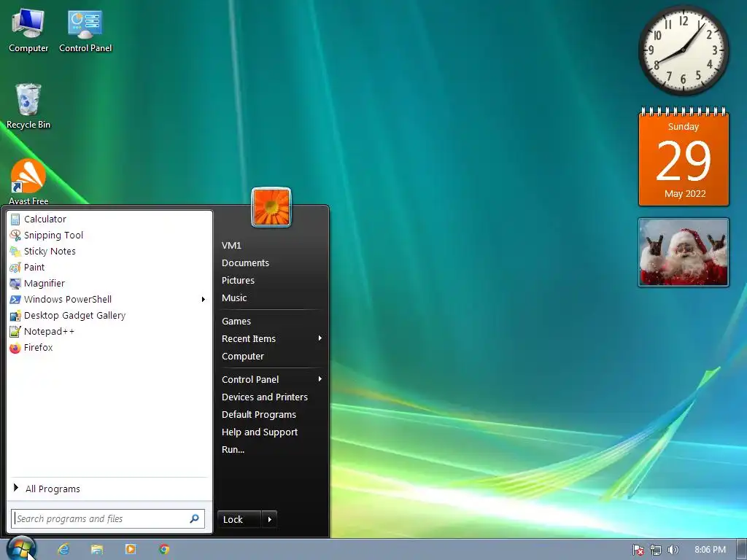Open Windows Explorer from the taskbar

(x=97, y=549)
